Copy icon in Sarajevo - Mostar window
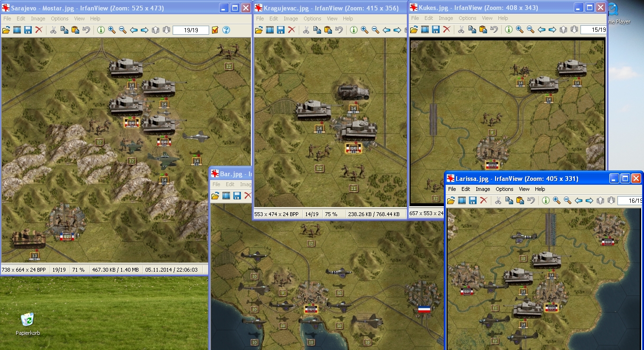Viewport: 644px width, 350px height. pyautogui.click(x=64, y=30)
